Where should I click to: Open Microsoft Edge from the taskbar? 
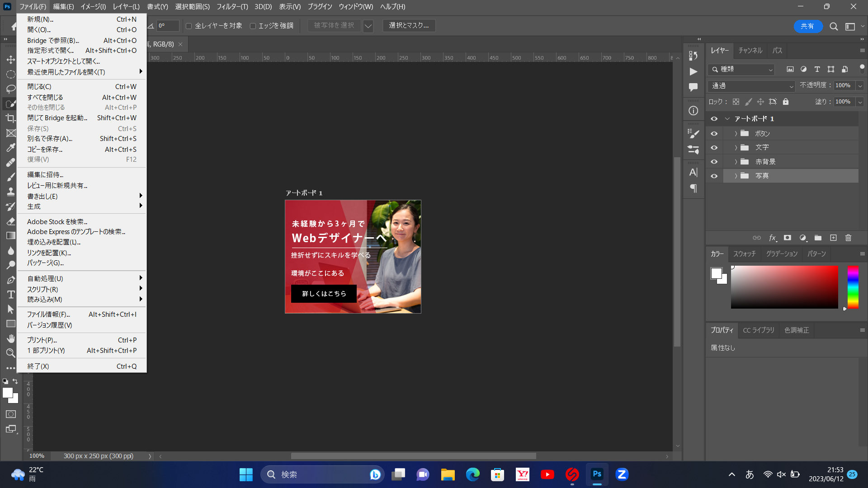[472, 474]
